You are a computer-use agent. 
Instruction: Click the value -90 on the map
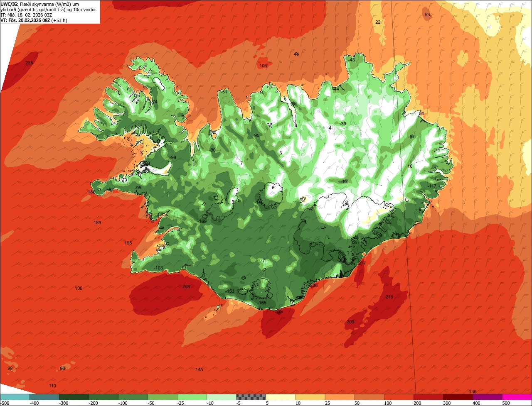(x=212, y=150)
